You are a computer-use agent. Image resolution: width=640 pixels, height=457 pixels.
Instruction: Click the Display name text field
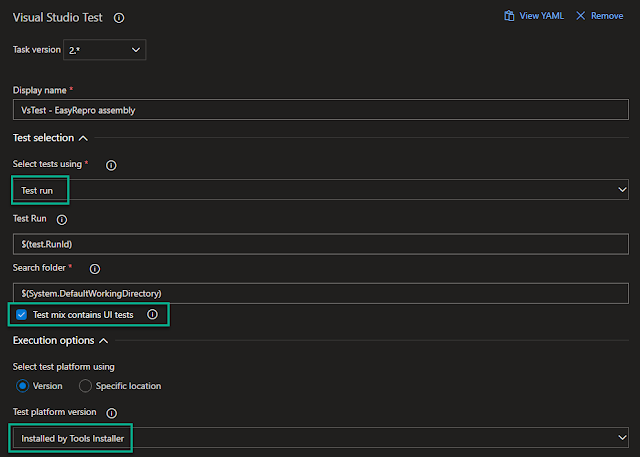(x=320, y=110)
